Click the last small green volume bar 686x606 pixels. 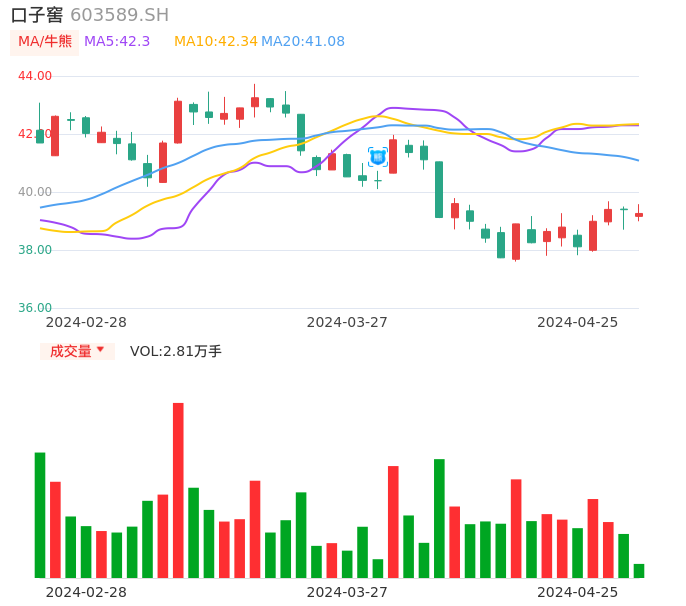[639, 571]
